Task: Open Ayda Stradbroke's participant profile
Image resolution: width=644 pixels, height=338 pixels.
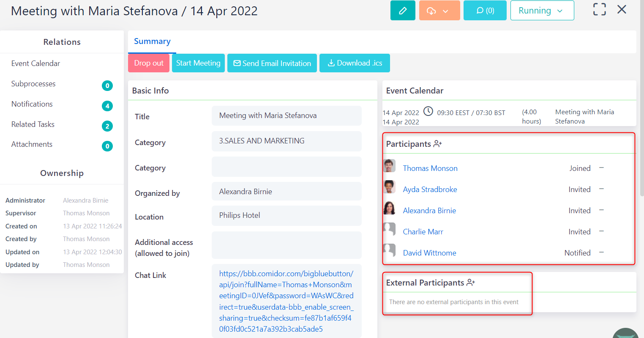Action: click(430, 189)
